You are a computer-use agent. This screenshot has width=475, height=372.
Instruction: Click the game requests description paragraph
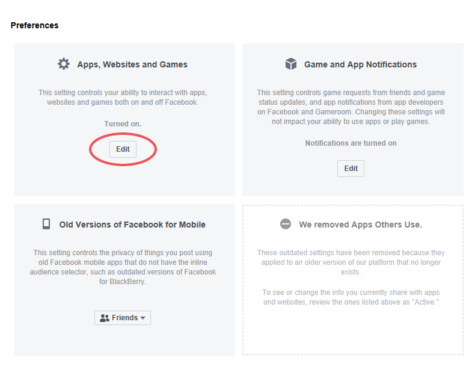pyautogui.click(x=351, y=107)
